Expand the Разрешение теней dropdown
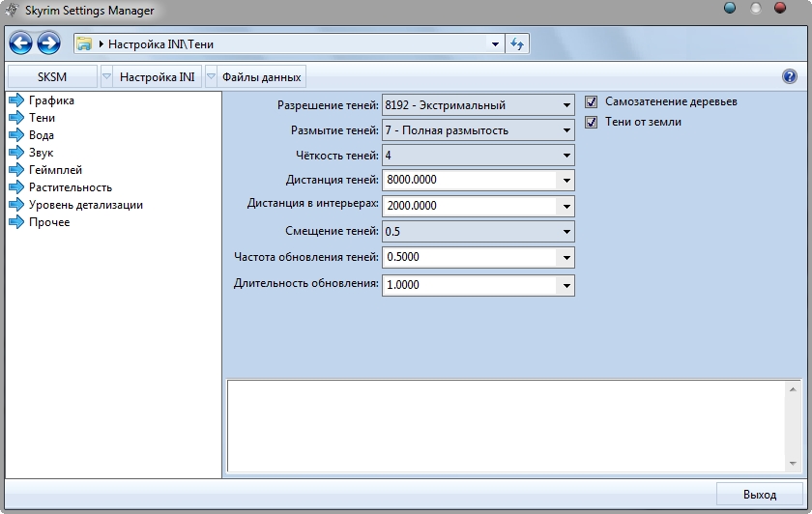Viewport: 812px width, 514px height. [565, 105]
